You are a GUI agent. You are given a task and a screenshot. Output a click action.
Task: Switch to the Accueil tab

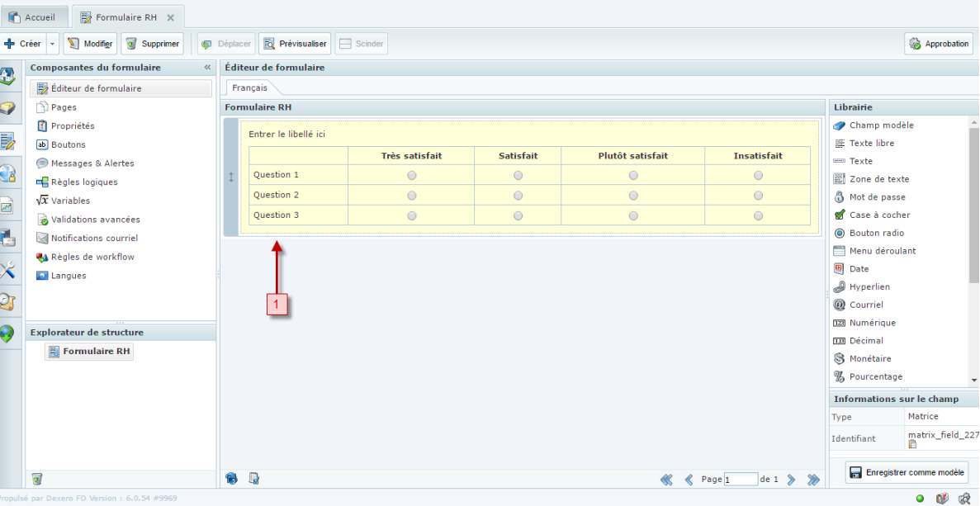[x=33, y=17]
